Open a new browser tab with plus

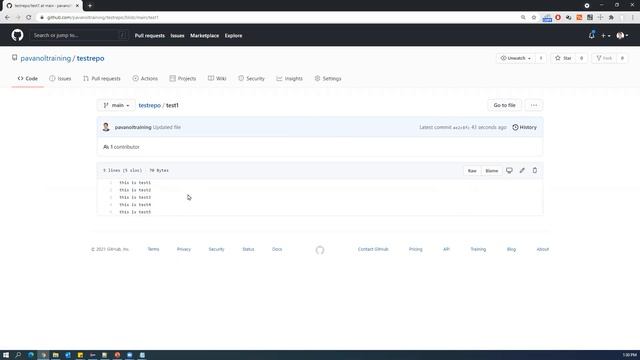[90, 6]
